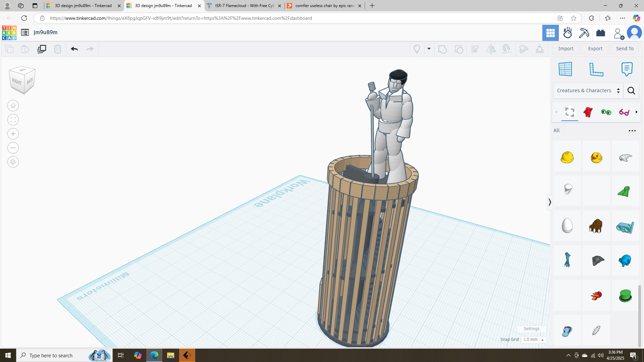
Task: Select the Ruler tool
Action: tap(596, 69)
